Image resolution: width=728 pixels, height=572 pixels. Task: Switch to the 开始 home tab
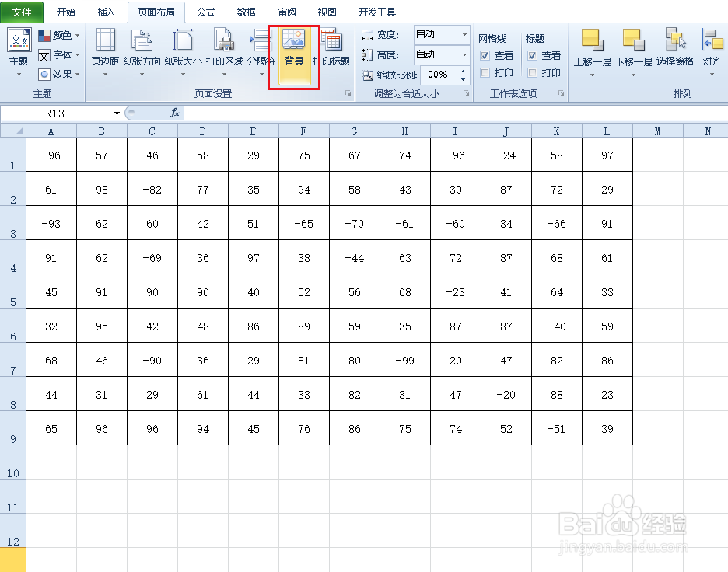66,12
